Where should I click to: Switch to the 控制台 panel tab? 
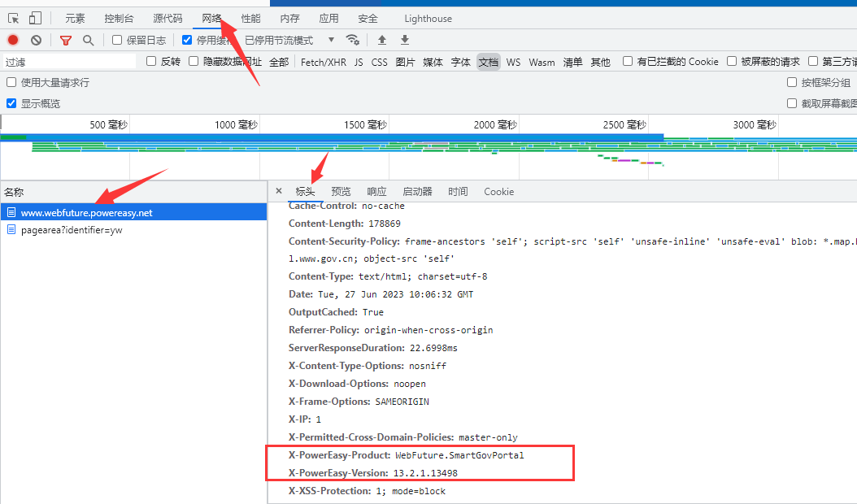(119, 18)
